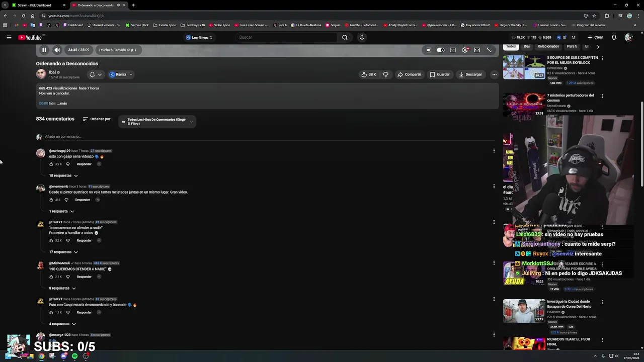Select the 'Todos' filter chip
Image resolution: width=644 pixels, height=362 pixels.
tap(511, 46)
